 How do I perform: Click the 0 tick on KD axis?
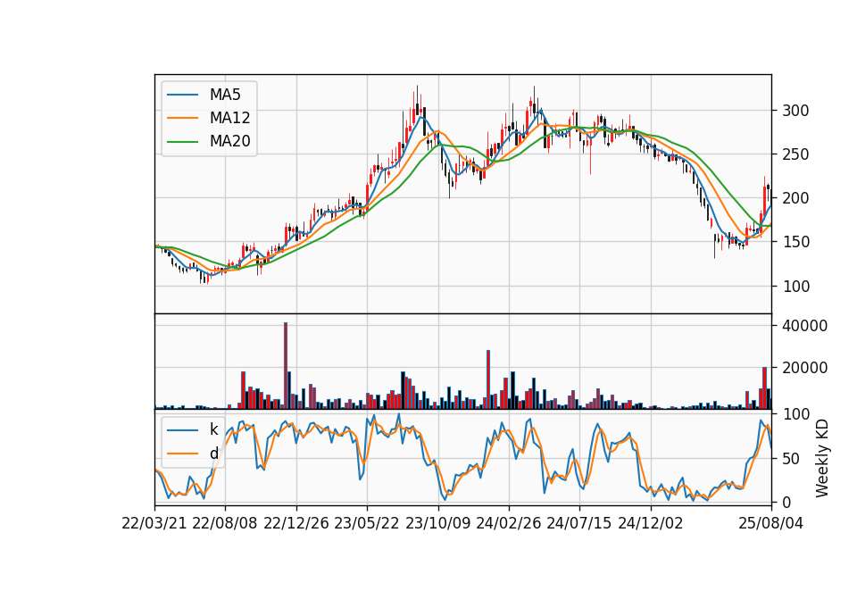pos(786,503)
